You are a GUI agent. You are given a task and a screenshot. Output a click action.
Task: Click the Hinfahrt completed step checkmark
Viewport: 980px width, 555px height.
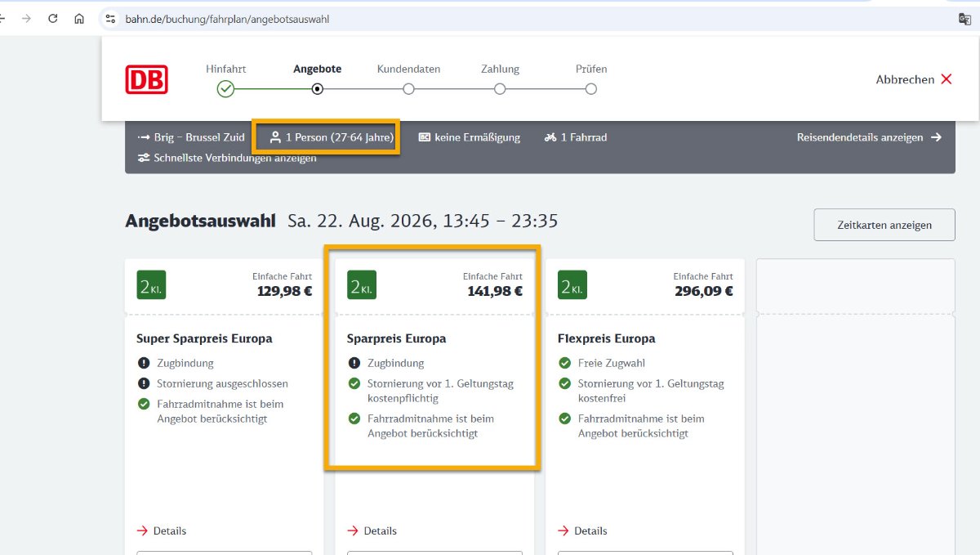(x=225, y=89)
